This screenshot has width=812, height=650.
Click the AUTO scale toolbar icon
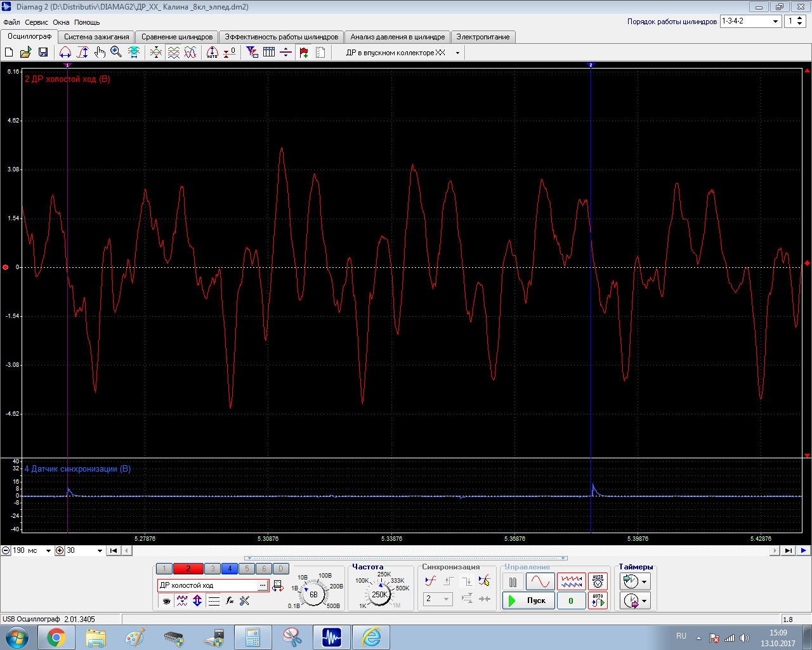click(213, 52)
